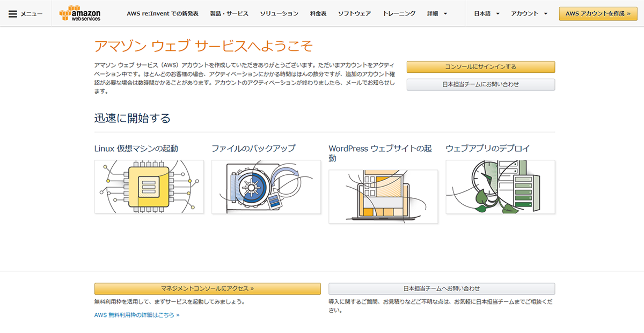Expand the アカウント dropdown
This screenshot has height=333, width=644.
pos(529,13)
